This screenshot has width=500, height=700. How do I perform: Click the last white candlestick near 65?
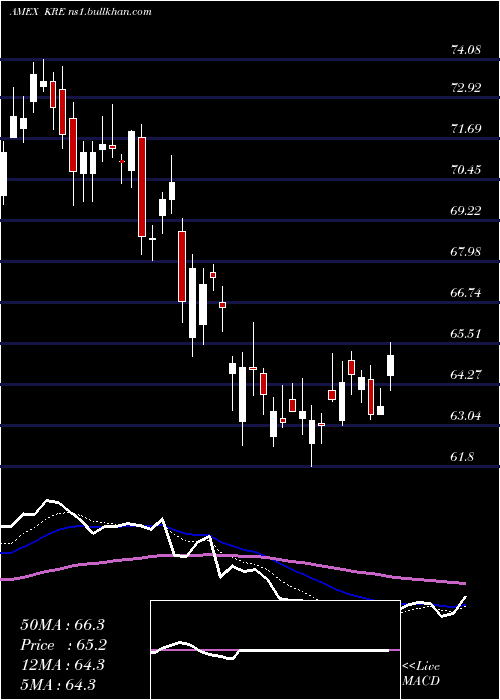tap(391, 366)
